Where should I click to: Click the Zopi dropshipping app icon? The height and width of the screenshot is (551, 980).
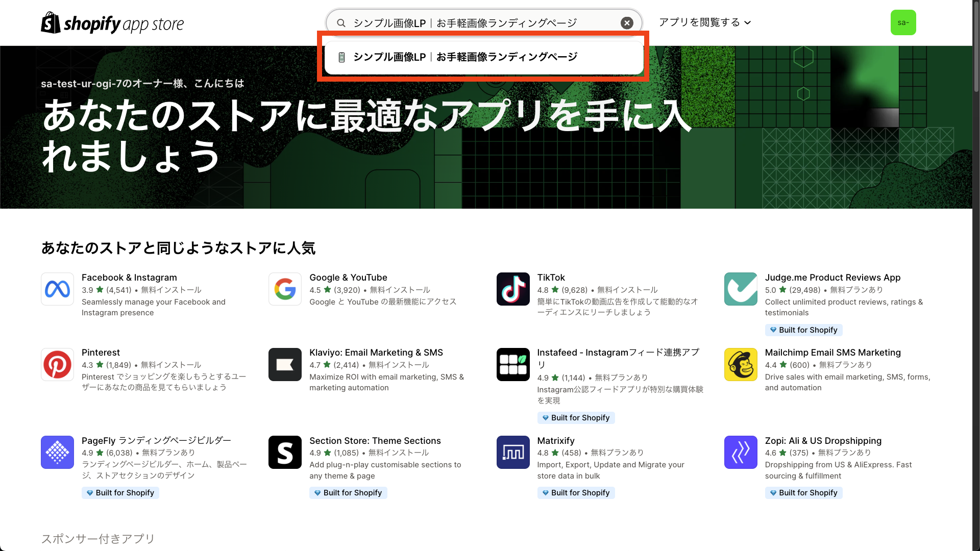(x=740, y=452)
